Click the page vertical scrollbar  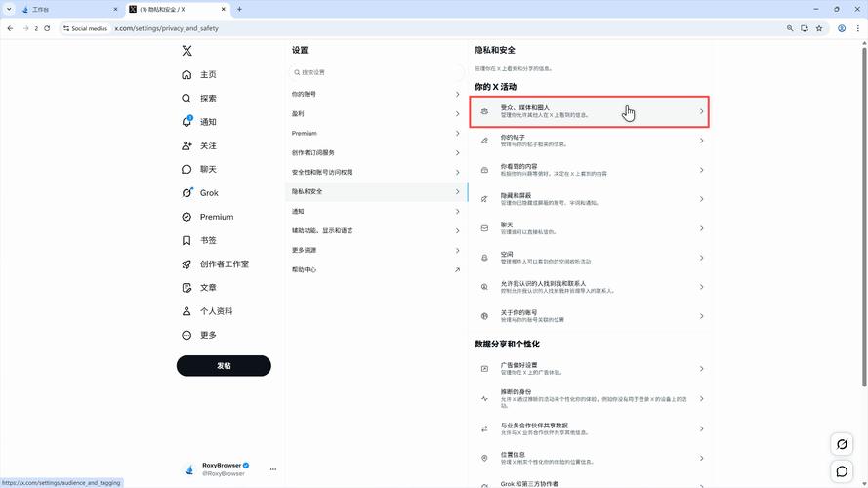point(864,217)
